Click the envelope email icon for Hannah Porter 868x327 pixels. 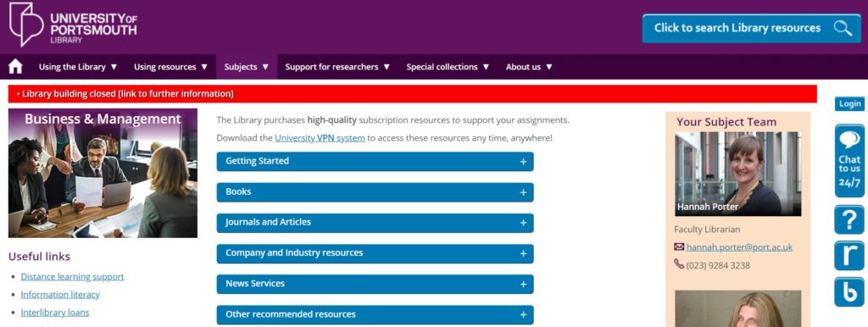coord(679,247)
